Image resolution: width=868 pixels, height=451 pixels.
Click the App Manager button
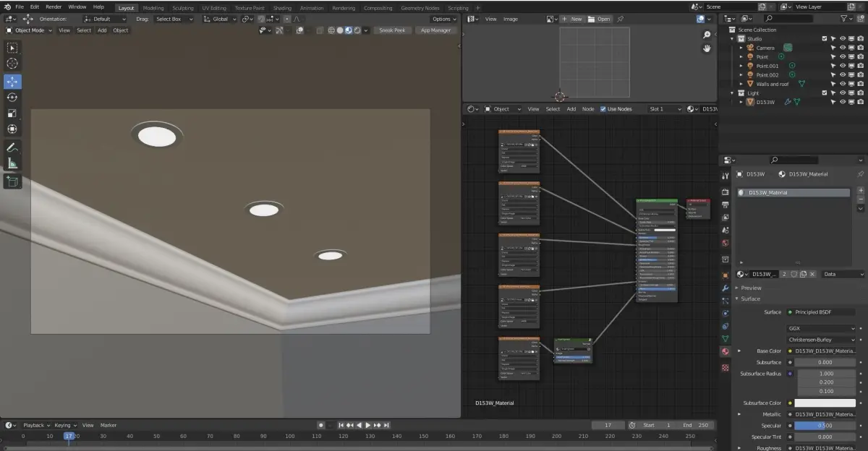(436, 30)
